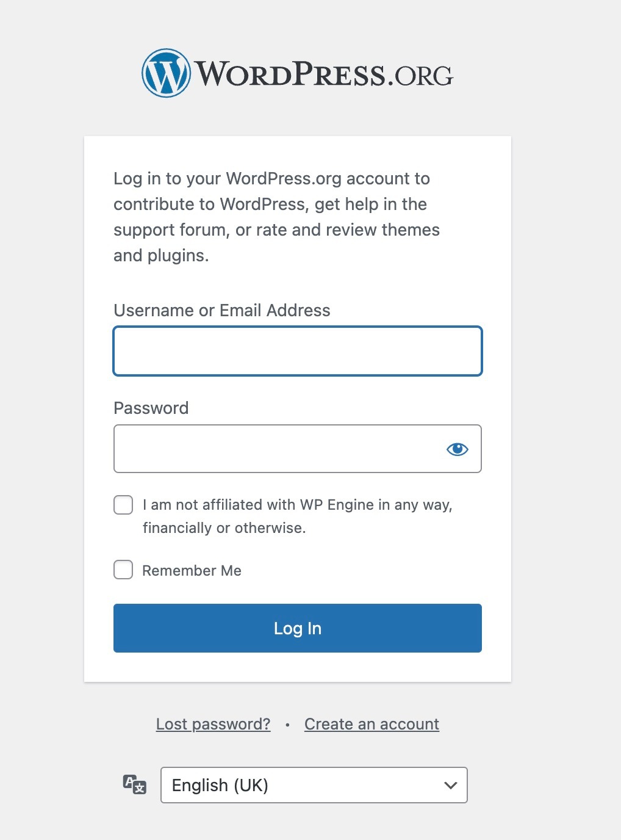Image resolution: width=621 pixels, height=840 pixels.
Task: Click the dot separator between footer links
Action: pyautogui.click(x=287, y=725)
